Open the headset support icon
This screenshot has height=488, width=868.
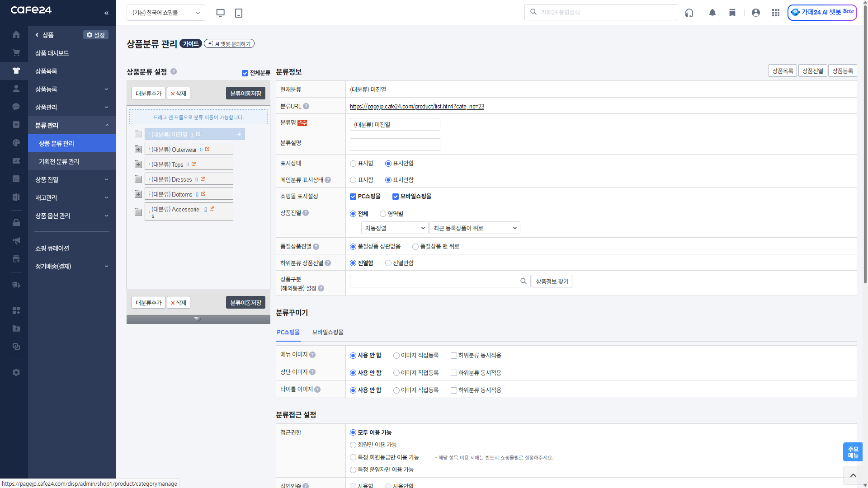click(689, 13)
